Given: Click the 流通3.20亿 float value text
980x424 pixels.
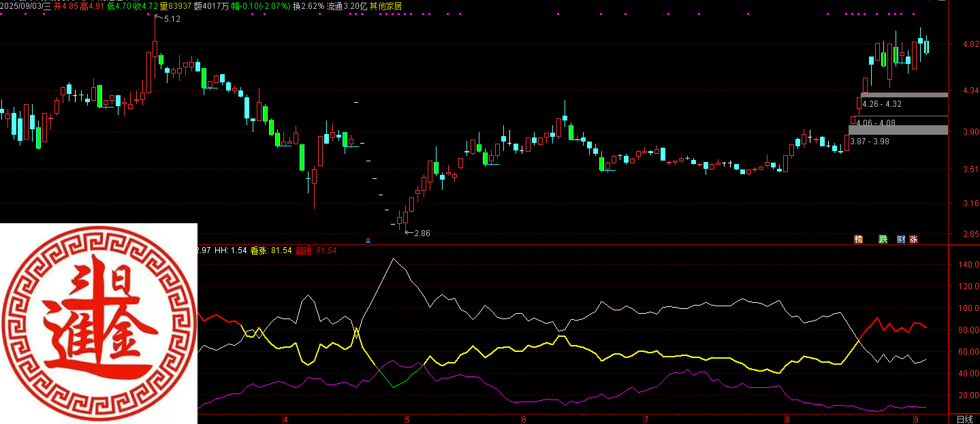Looking at the screenshot, I should pyautogui.click(x=347, y=6).
